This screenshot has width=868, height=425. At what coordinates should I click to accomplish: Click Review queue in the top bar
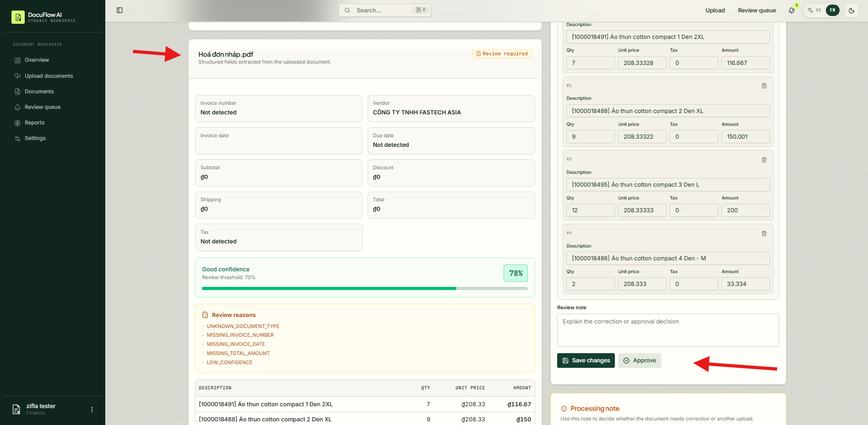point(757,10)
